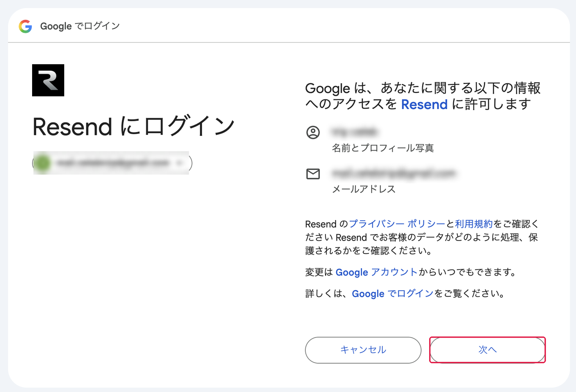This screenshot has height=392, width=576.
Task: Open the Google アカウント link
Action: coord(377,272)
